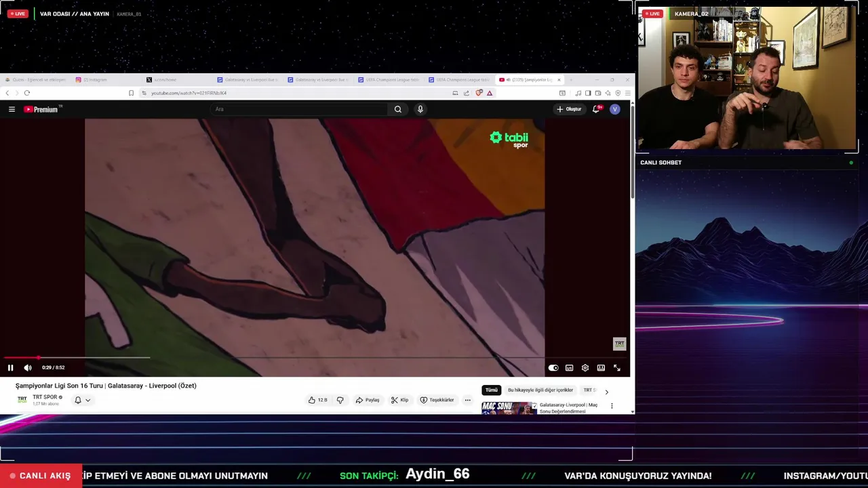Enter fullscreen video mode
Viewport: 868px width, 488px height.
click(x=617, y=367)
